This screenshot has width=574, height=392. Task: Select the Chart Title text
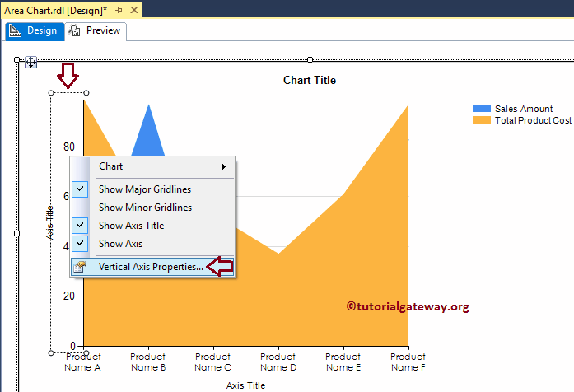point(310,80)
